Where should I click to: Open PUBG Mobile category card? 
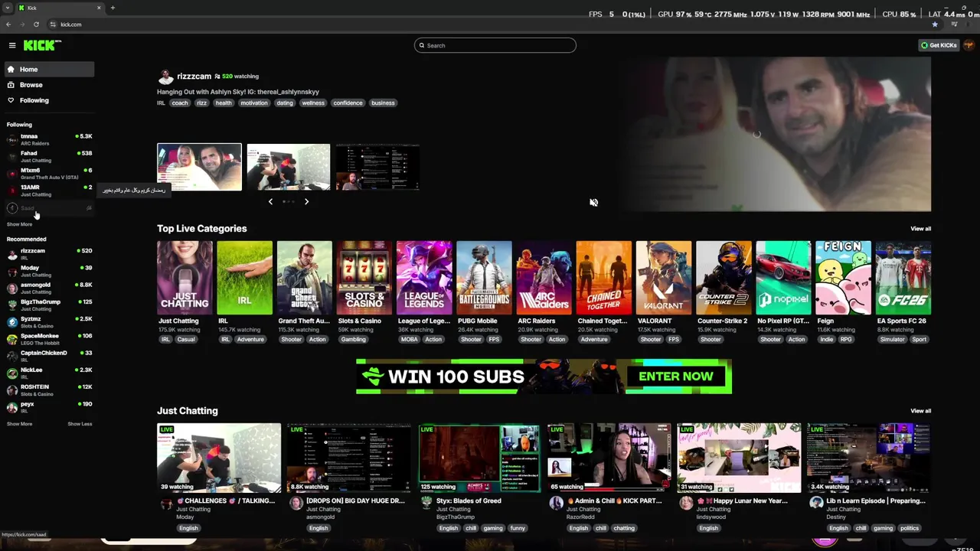pos(484,278)
